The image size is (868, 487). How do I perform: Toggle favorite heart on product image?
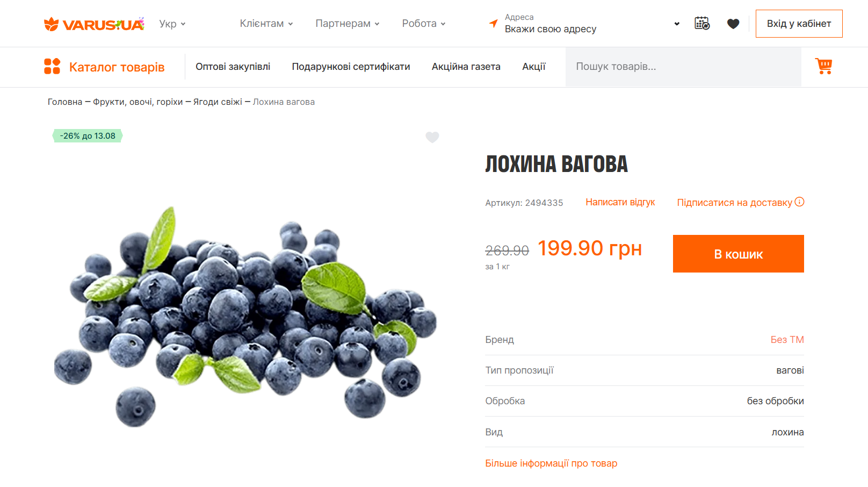click(432, 137)
